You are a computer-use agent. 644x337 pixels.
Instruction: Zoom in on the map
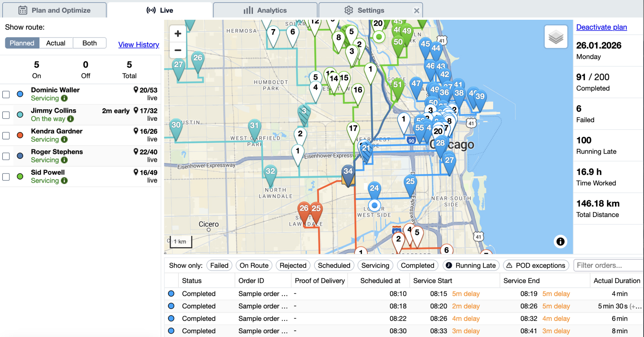tap(178, 34)
